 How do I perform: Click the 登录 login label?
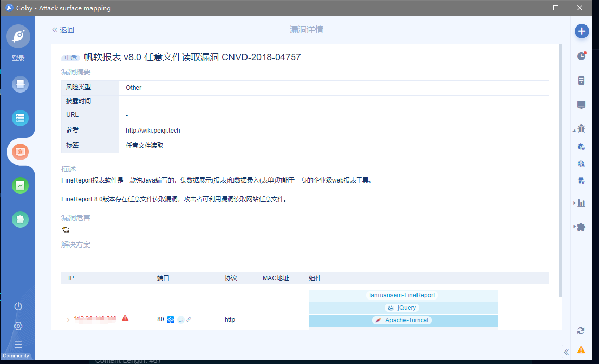coord(18,58)
